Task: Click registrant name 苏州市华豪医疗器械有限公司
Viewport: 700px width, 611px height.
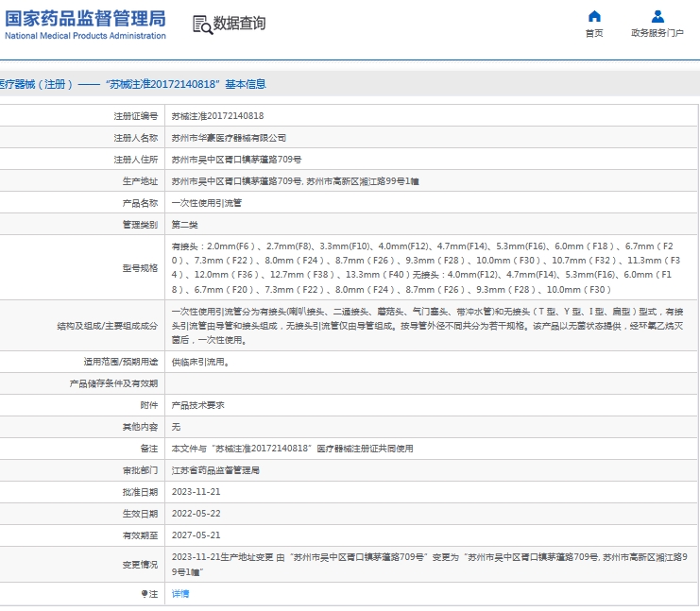Action: click(x=229, y=138)
